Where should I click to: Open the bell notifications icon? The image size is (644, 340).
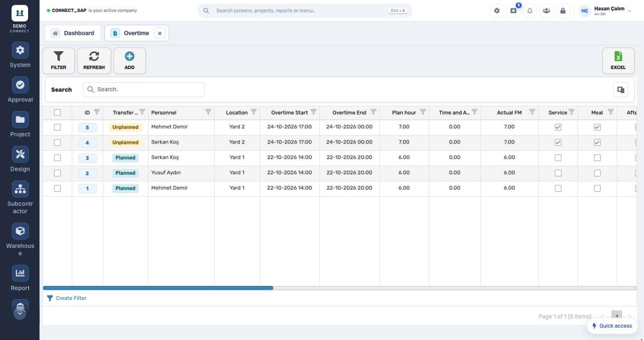[530, 11]
